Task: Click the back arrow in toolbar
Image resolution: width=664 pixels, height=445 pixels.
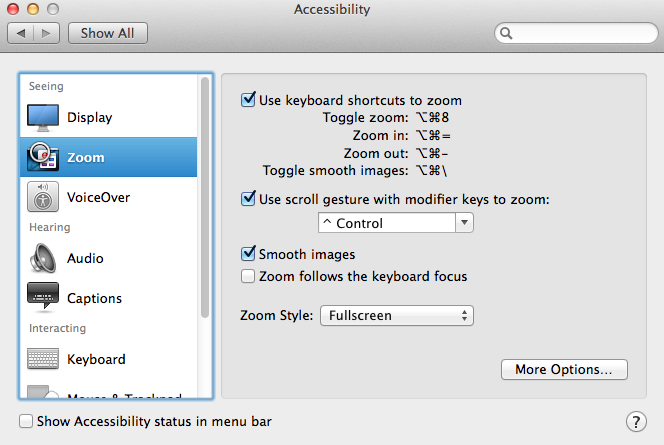Action: pyautogui.click(x=21, y=33)
